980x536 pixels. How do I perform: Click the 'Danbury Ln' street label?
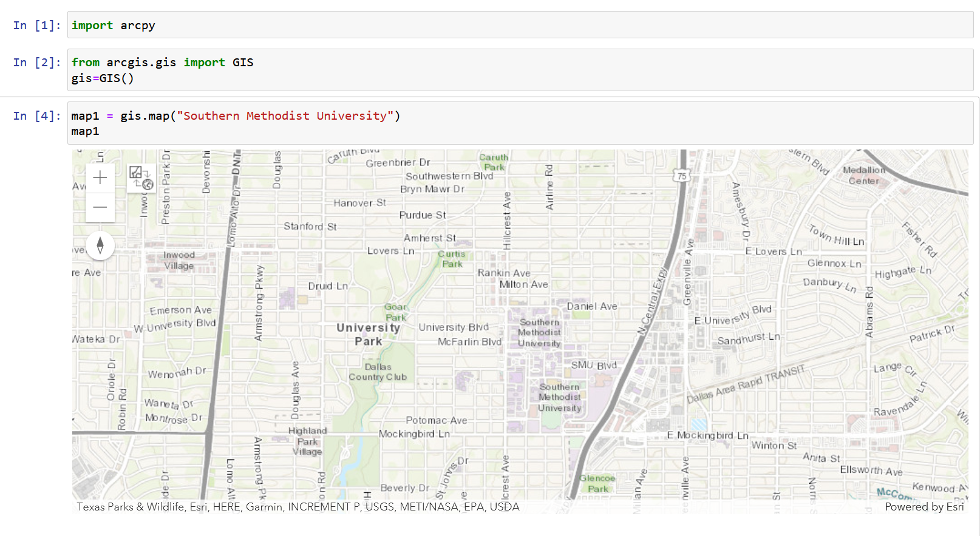click(829, 284)
